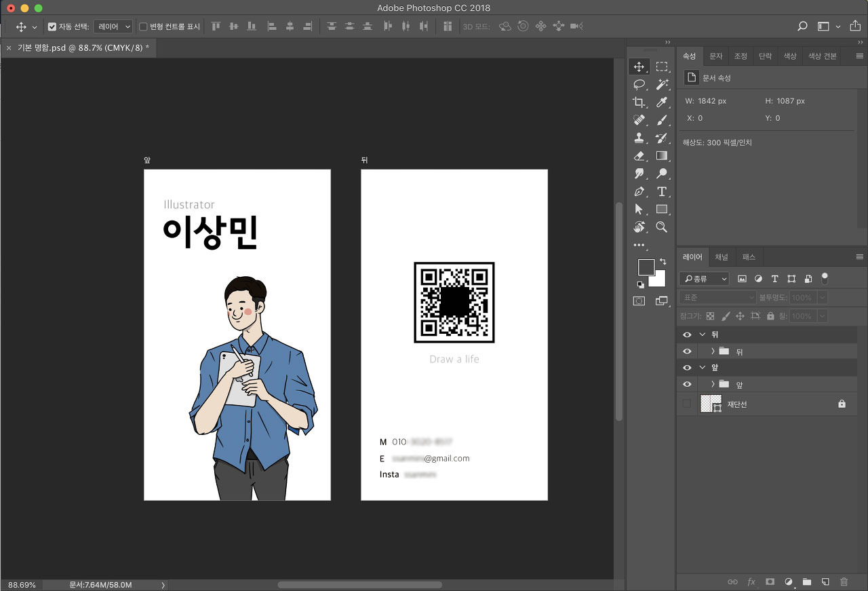This screenshot has height=591, width=868.
Task: Select the Lasso tool
Action: coord(639,84)
